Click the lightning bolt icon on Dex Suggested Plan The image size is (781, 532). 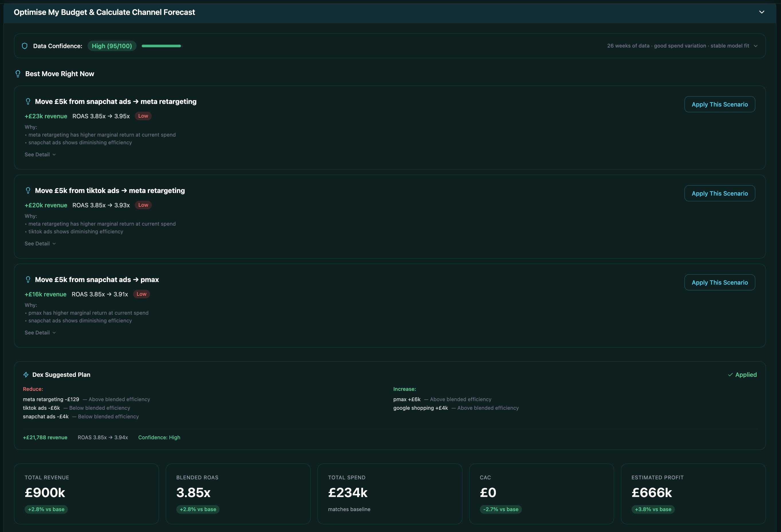click(x=26, y=375)
